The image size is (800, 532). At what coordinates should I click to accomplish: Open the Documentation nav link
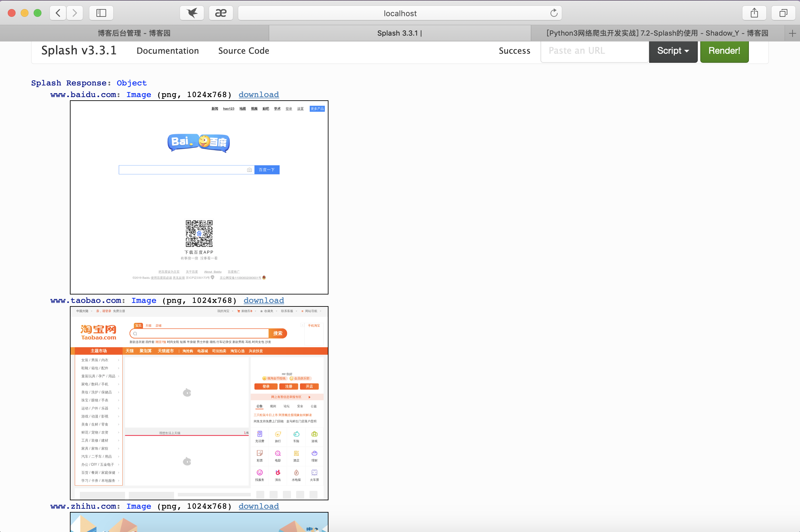click(x=168, y=51)
